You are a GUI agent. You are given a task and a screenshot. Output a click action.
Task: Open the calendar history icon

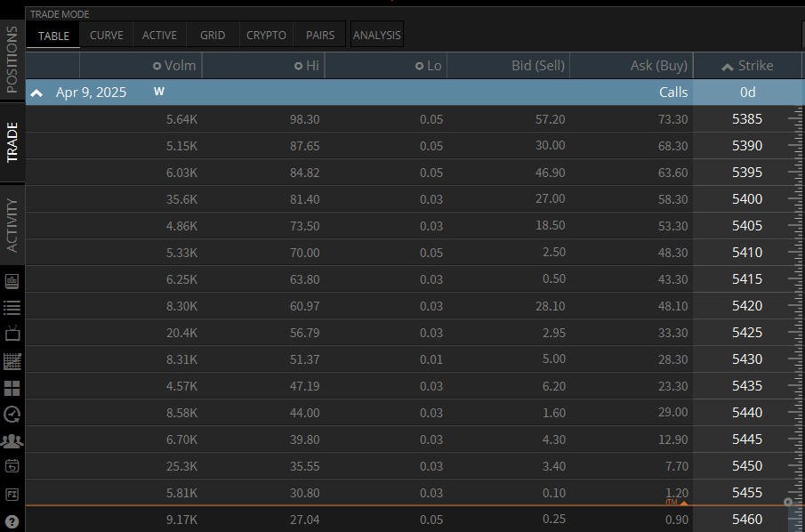12,466
